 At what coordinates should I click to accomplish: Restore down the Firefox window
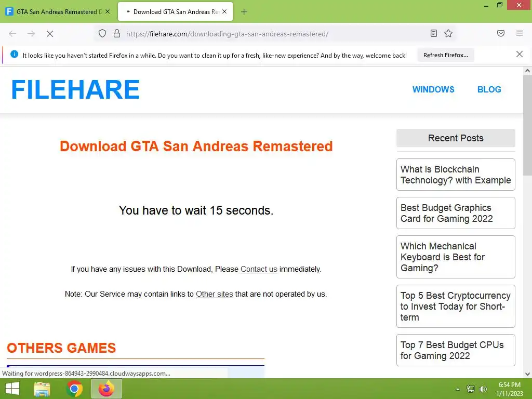click(500, 5)
